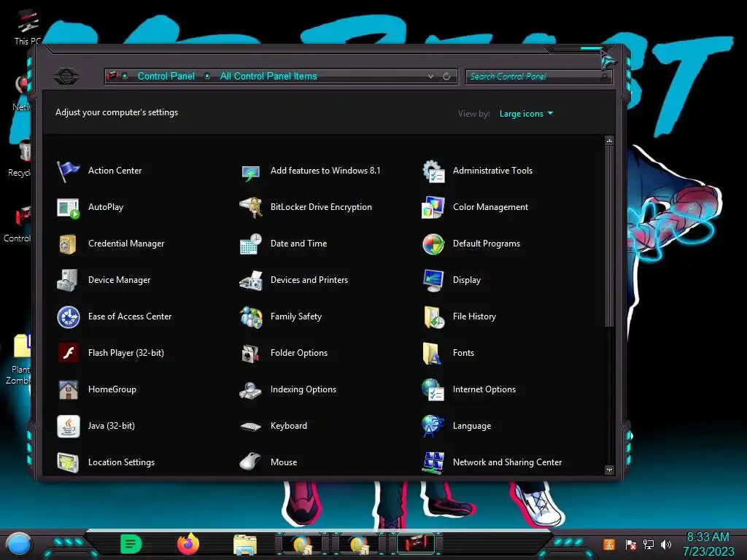Open the Administrative Tools icon

[x=433, y=171]
